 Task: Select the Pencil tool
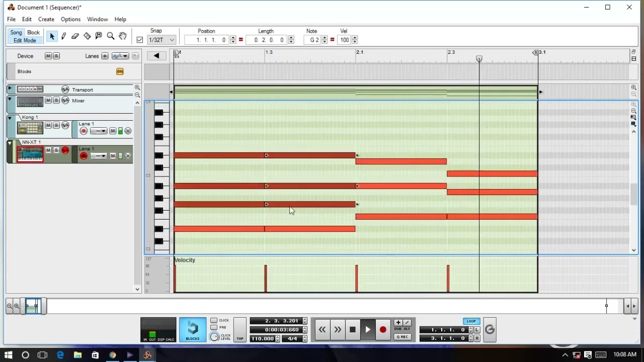(63, 36)
